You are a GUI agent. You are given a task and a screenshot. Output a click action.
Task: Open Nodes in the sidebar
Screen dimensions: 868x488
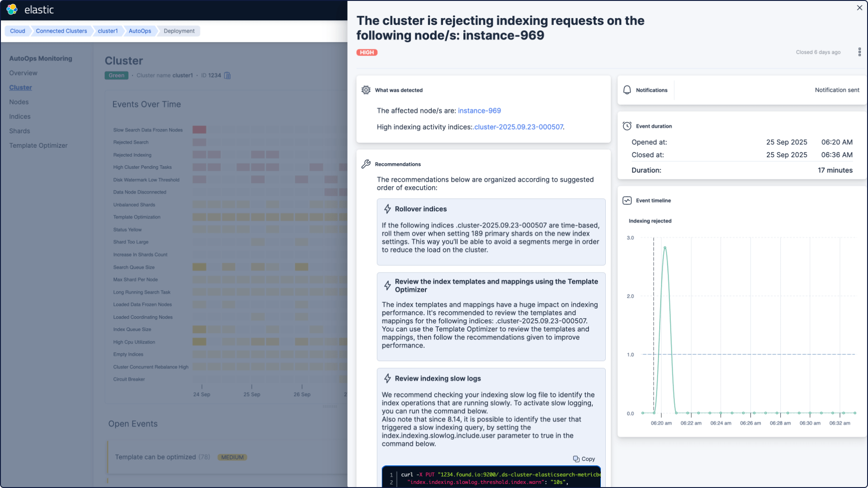[x=19, y=102]
